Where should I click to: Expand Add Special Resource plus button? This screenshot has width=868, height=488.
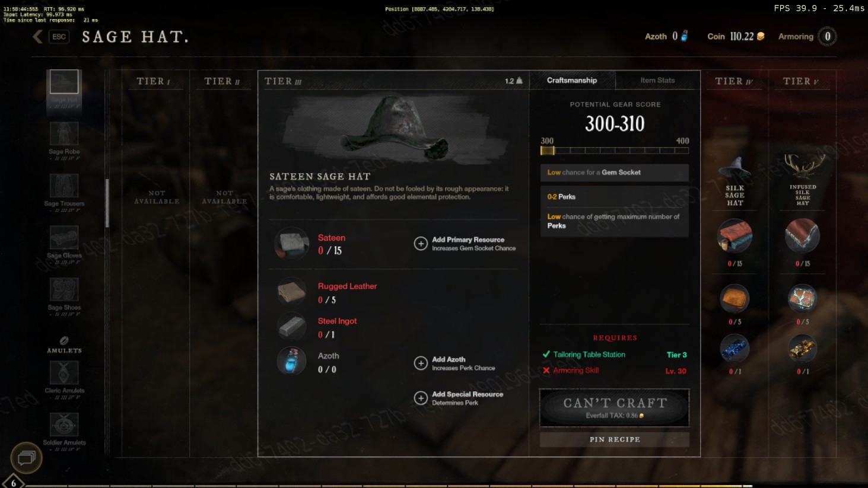pos(421,398)
